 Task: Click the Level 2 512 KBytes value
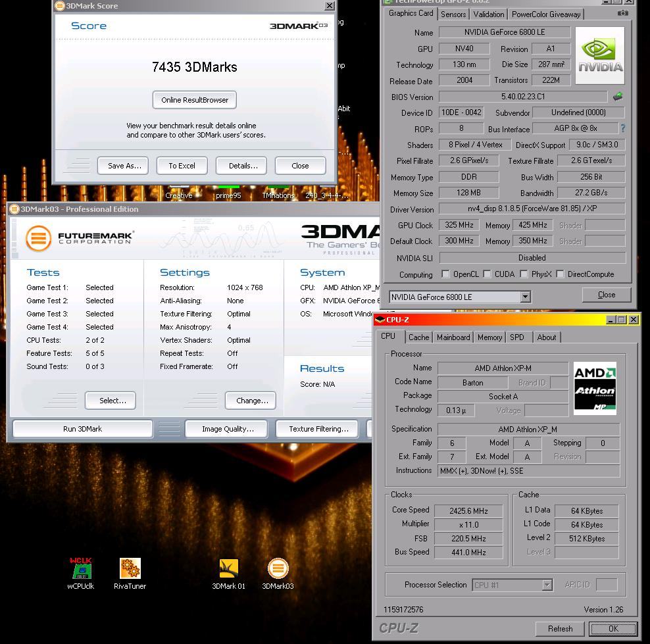(x=587, y=538)
